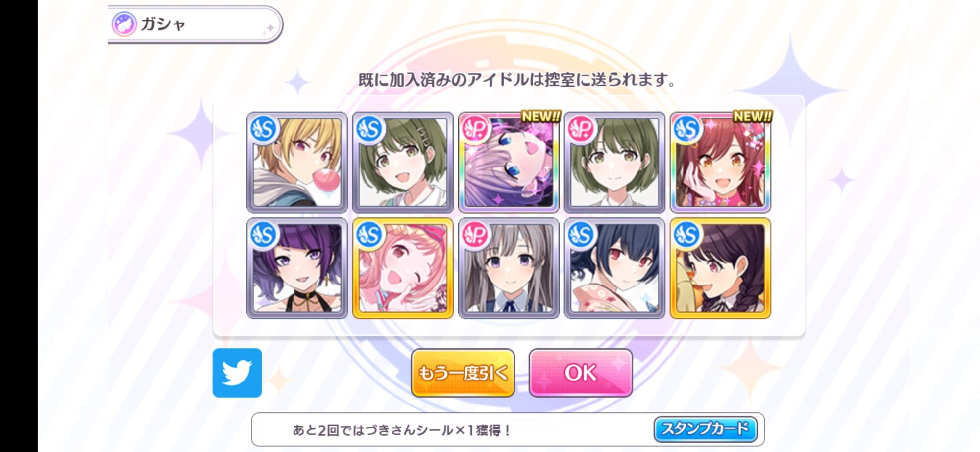Screen dimensions: 980x452
Task: Select the dark-blue-haired kimono idol card
Action: point(614,268)
